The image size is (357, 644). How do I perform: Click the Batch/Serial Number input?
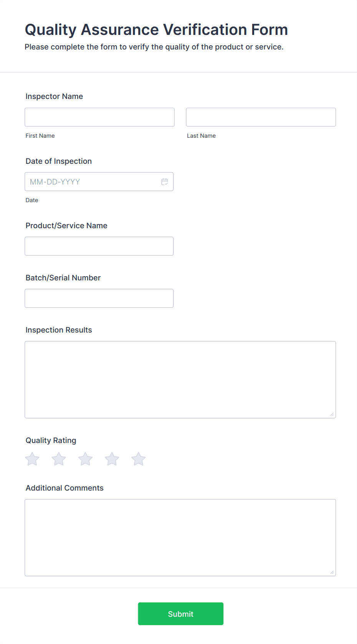(99, 298)
